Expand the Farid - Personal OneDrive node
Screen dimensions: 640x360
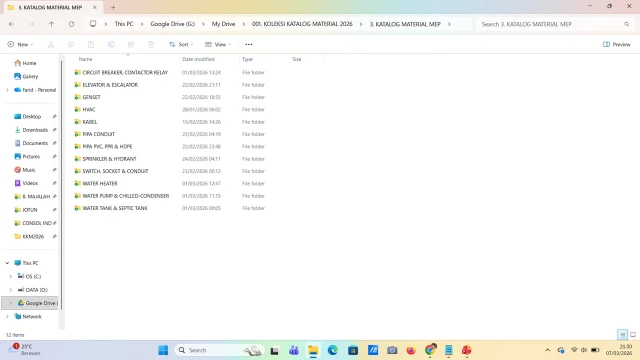(7, 90)
